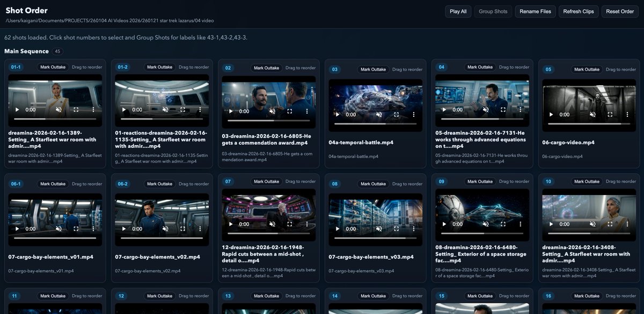Unmute the video in shot 01-2
Screen dimensions: 644x314
(165, 109)
